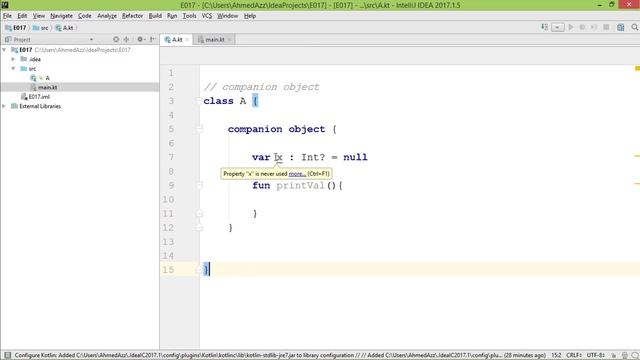This screenshot has width=640, height=360.
Task: Open the Navigate menu
Action: (61, 16)
